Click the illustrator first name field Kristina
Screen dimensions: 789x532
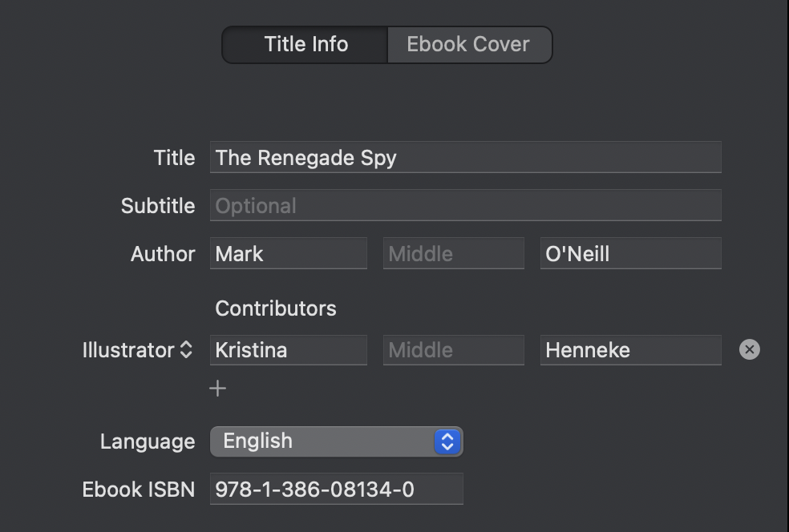pyautogui.click(x=288, y=350)
